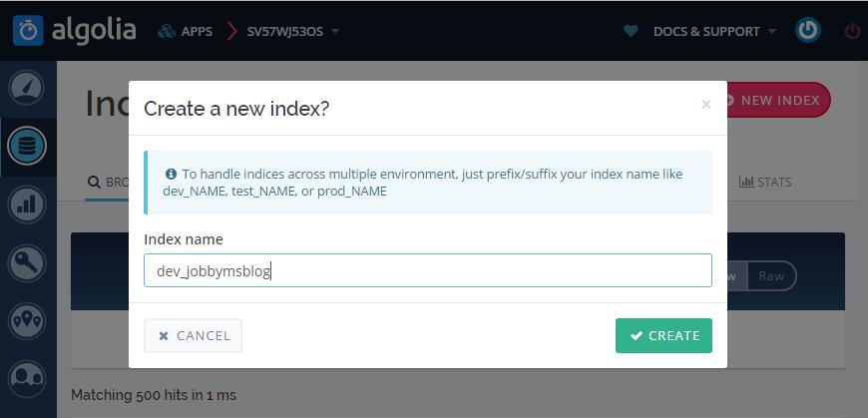Switch to the Stats tab
This screenshot has width=868, height=418.
tap(765, 183)
